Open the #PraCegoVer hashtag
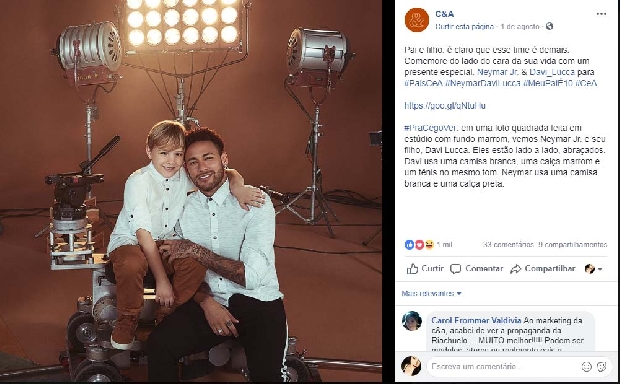Image resolution: width=620 pixels, height=384 pixels. click(430, 128)
